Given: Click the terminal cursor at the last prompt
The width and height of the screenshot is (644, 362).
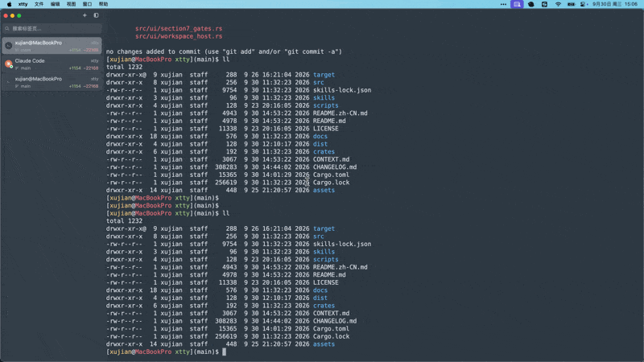Looking at the screenshot, I should coord(225,352).
